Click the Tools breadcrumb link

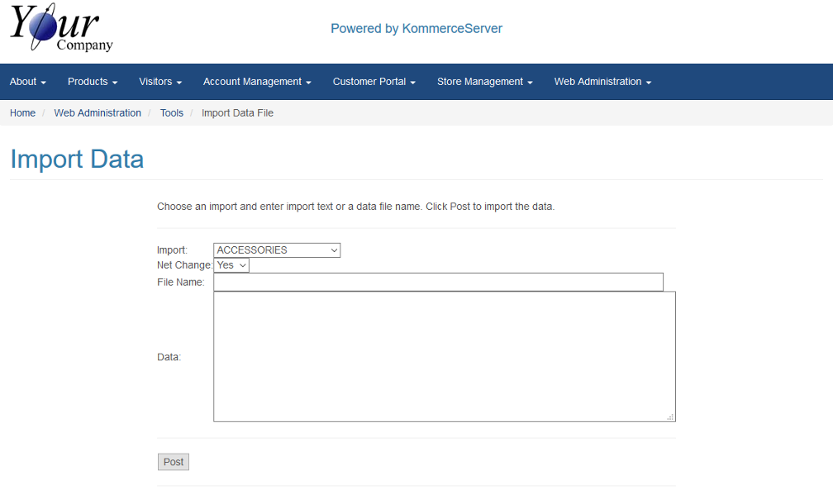172,113
